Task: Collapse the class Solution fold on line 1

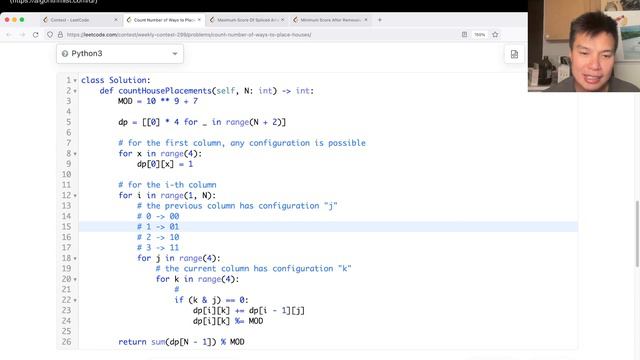Action: click(75, 81)
